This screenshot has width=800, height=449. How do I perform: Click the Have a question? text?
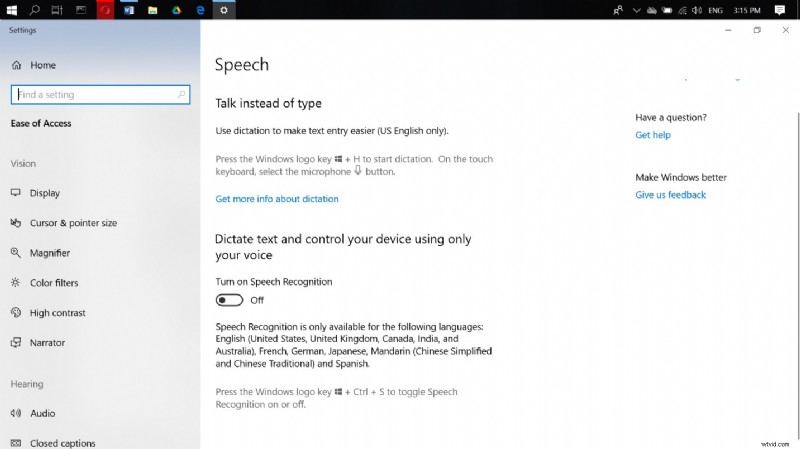[x=671, y=117]
